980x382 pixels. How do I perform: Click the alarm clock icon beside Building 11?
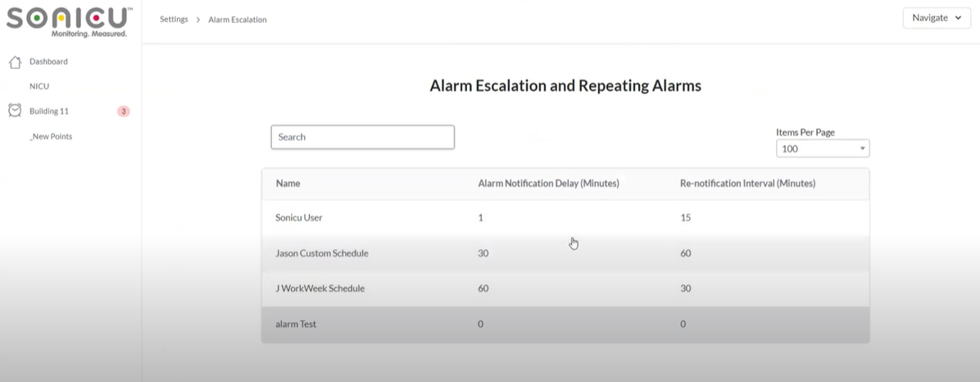pyautogui.click(x=14, y=111)
